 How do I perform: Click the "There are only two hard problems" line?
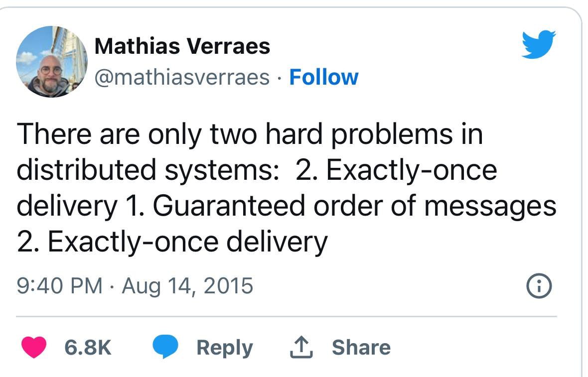tap(250, 134)
